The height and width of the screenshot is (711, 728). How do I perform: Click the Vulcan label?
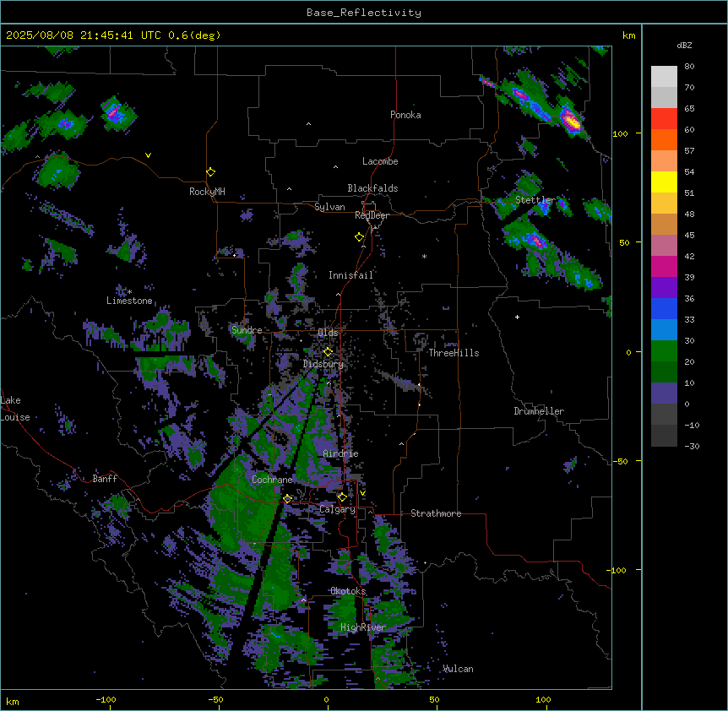click(459, 669)
